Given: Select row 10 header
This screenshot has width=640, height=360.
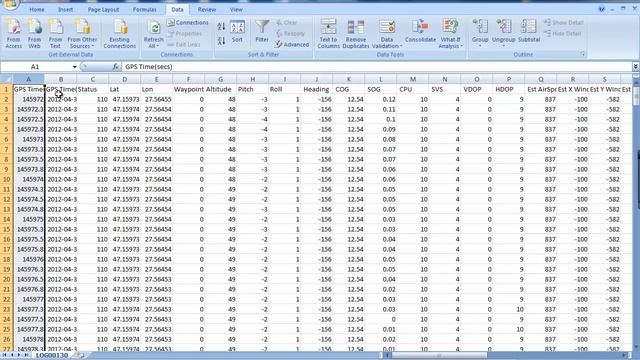Looking at the screenshot, I should (x=7, y=179).
